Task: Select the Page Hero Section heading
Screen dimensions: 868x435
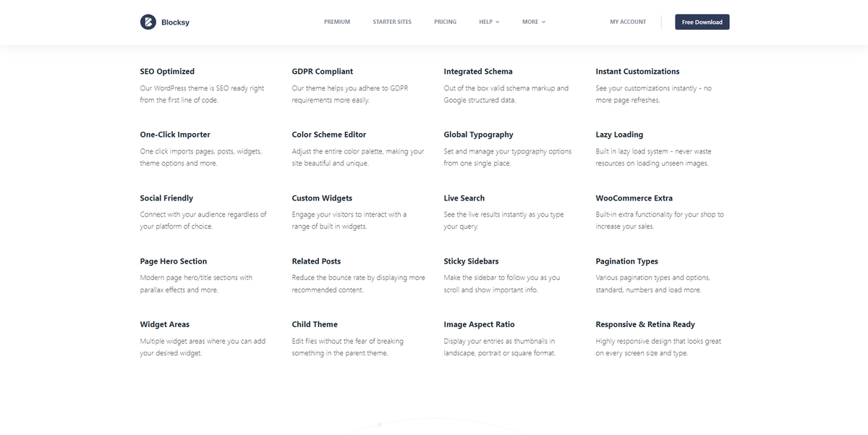Action: (174, 261)
